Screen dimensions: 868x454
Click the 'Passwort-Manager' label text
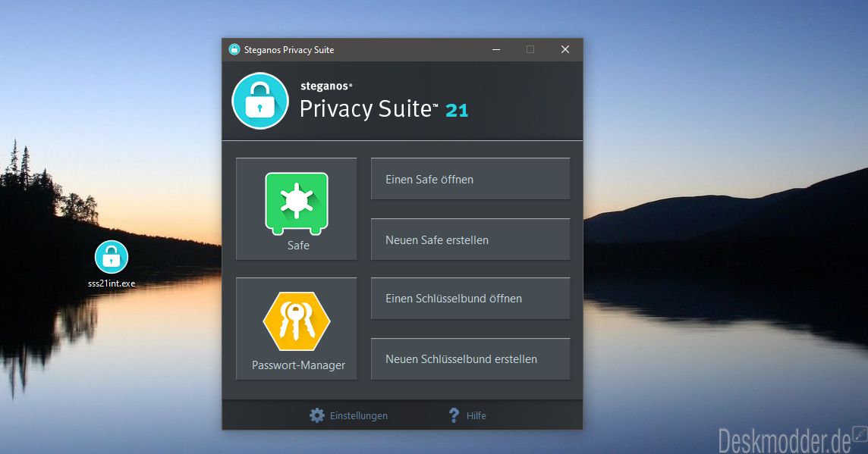tap(298, 365)
